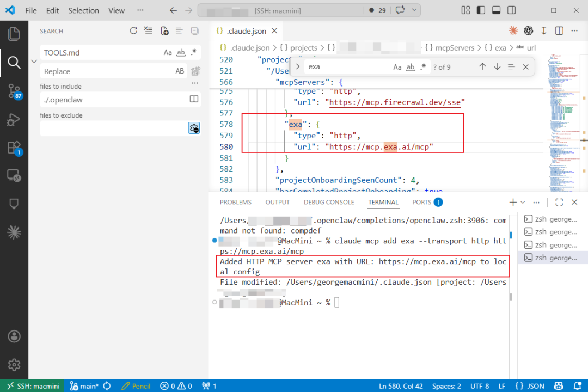The image size is (588, 392).
Task: Open the Edit menu
Action: coord(52,10)
